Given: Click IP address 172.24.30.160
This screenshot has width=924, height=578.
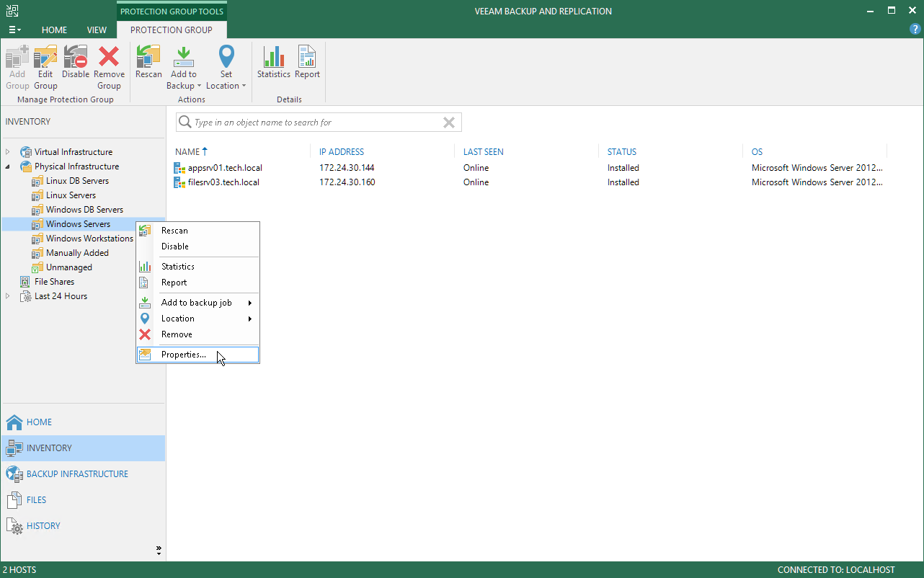Looking at the screenshot, I should 347,182.
